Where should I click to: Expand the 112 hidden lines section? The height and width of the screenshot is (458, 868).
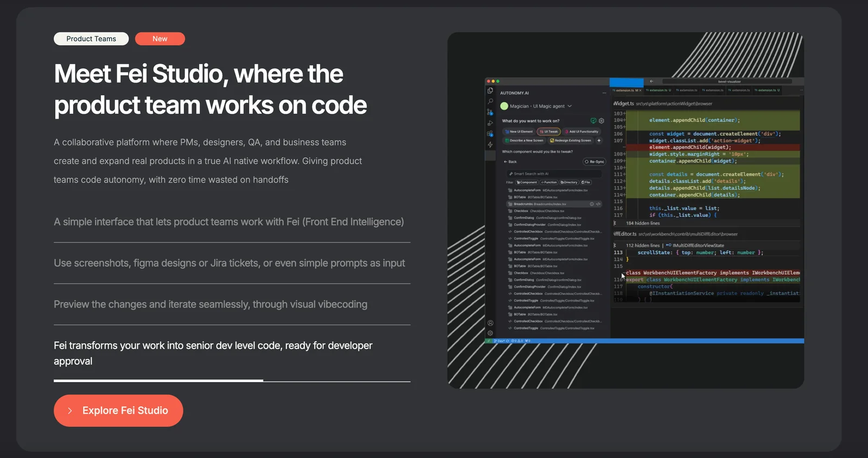click(642, 246)
